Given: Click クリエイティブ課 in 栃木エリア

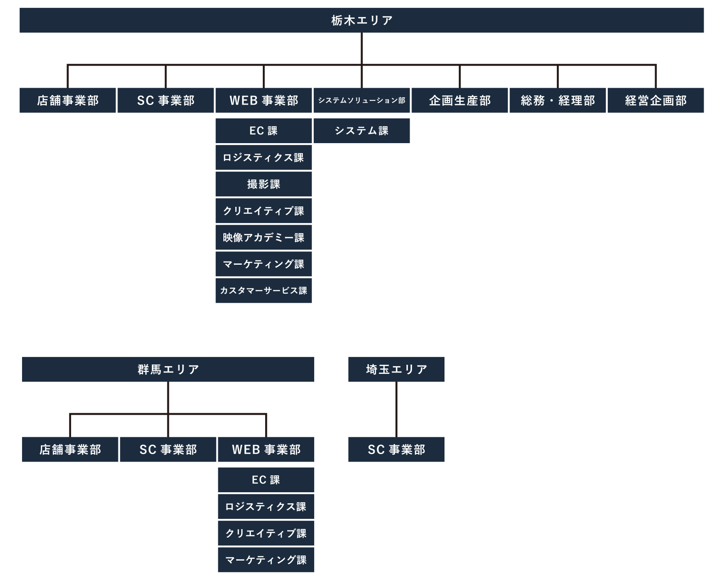Looking at the screenshot, I should point(264,211).
